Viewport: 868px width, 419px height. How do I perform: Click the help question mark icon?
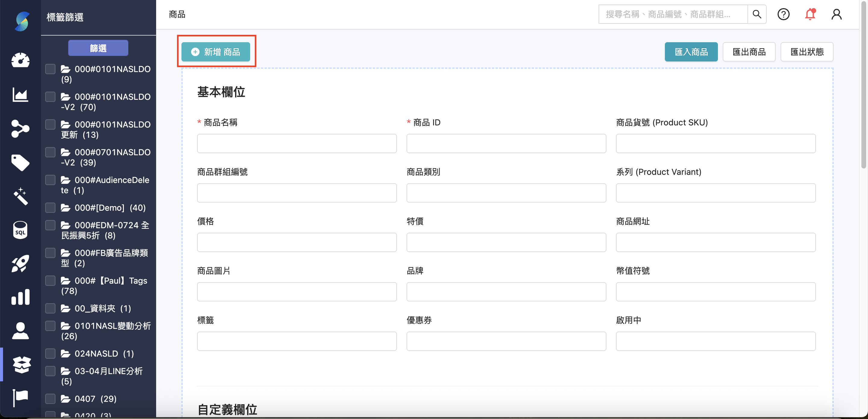pos(783,14)
